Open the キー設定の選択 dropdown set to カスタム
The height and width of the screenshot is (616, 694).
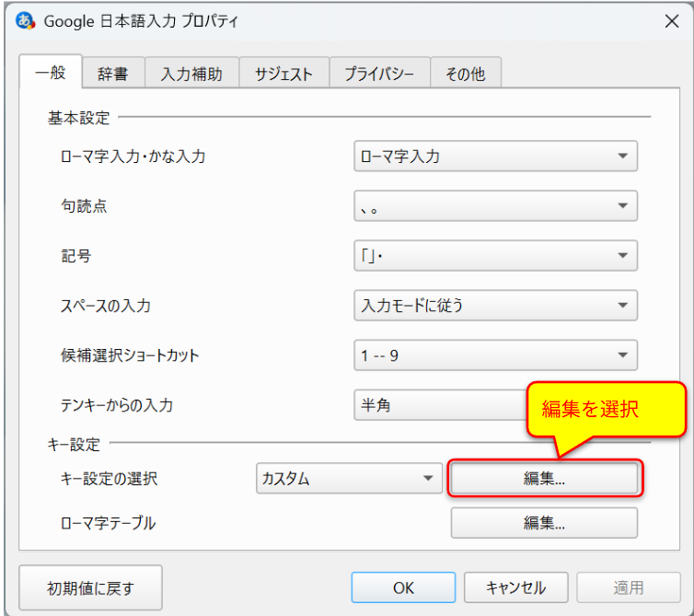click(349, 478)
